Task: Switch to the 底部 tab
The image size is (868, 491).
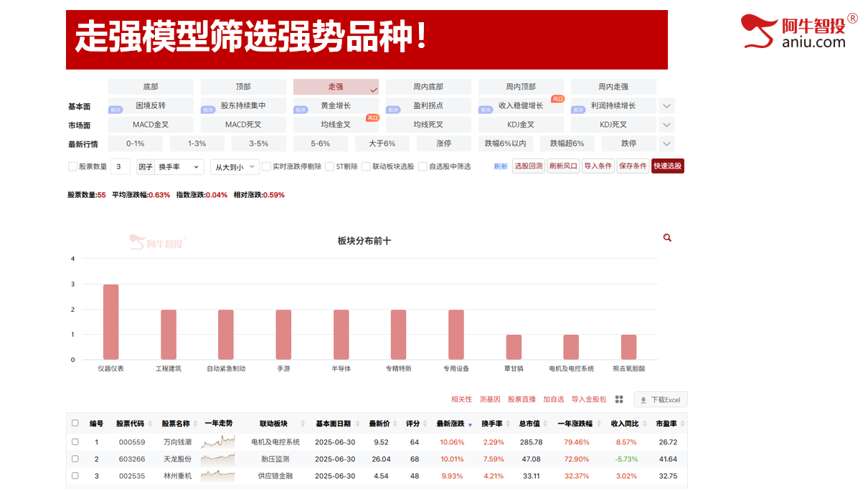Action: (x=151, y=87)
